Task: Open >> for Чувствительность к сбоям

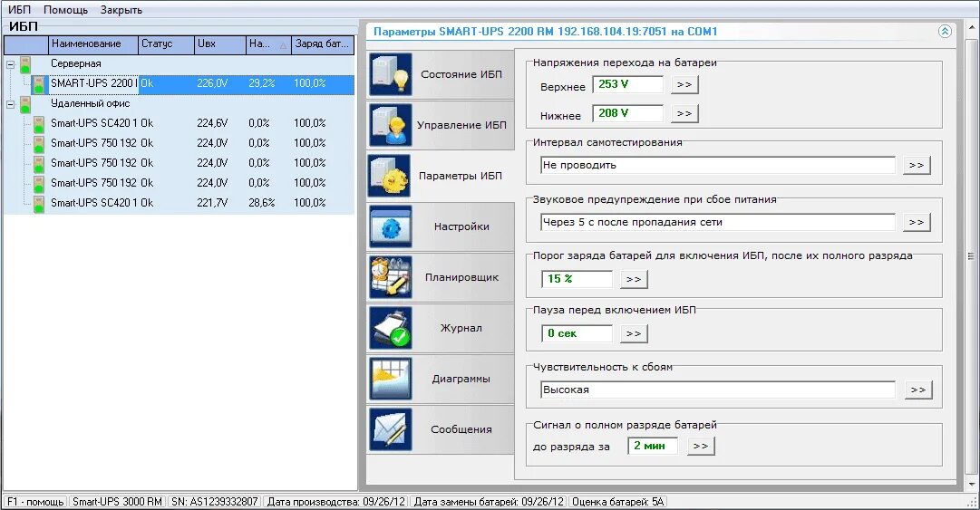Action: [x=918, y=390]
